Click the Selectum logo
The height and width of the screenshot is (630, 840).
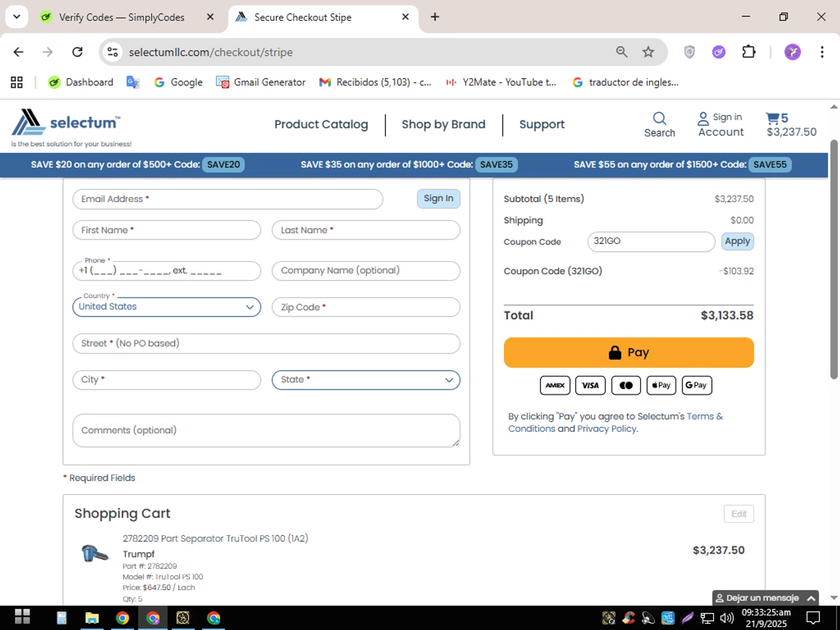tap(66, 123)
